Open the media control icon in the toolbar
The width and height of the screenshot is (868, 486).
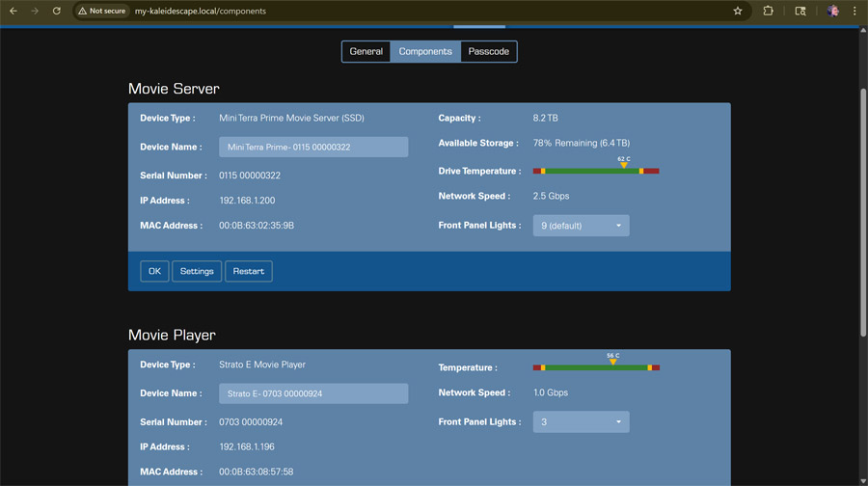(x=800, y=11)
